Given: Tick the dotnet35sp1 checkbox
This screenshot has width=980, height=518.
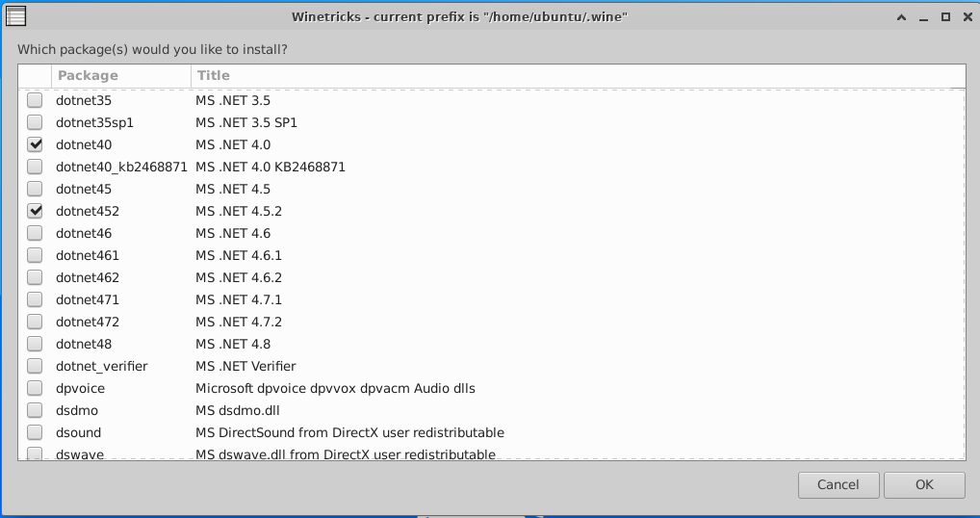Looking at the screenshot, I should (x=35, y=122).
